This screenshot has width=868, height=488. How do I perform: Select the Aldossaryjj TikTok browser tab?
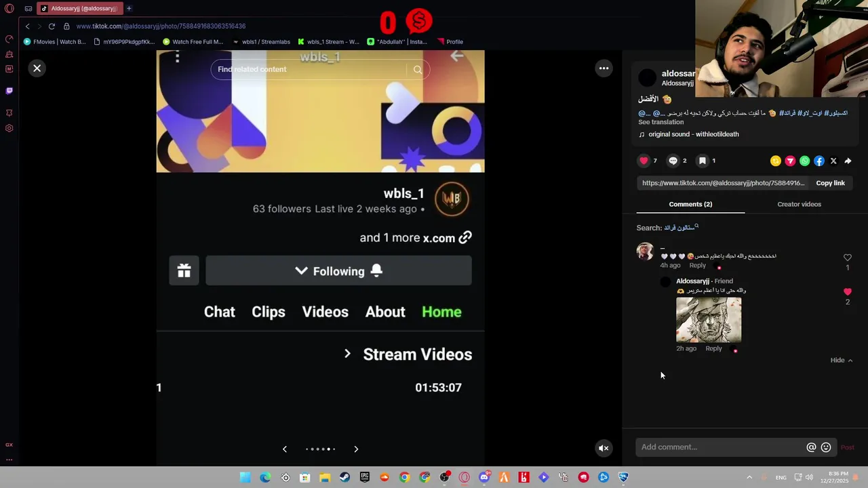(80, 8)
